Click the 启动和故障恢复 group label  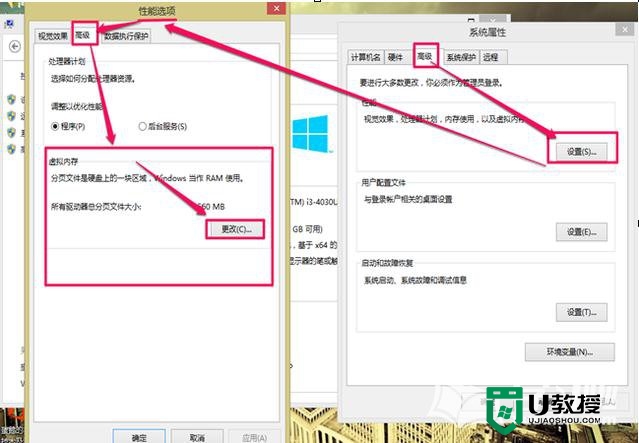[388, 263]
